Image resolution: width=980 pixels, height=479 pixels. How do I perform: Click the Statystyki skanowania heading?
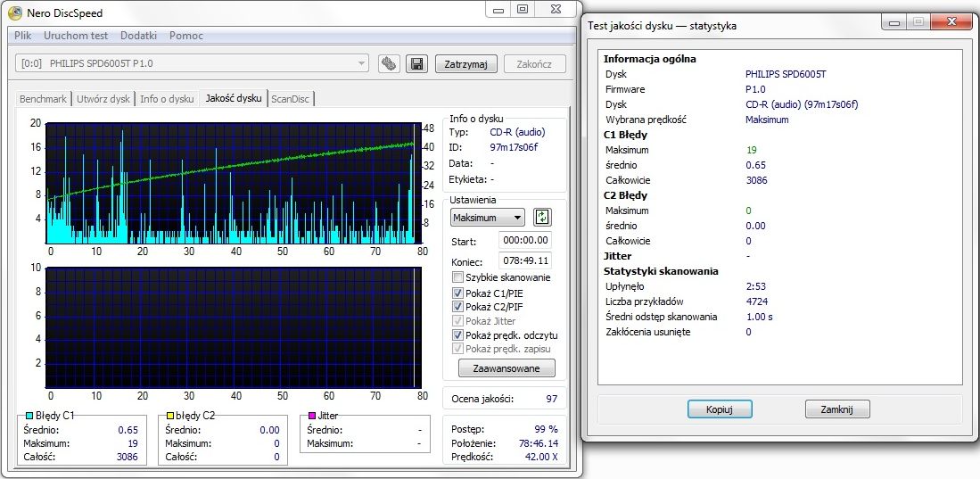[661, 271]
